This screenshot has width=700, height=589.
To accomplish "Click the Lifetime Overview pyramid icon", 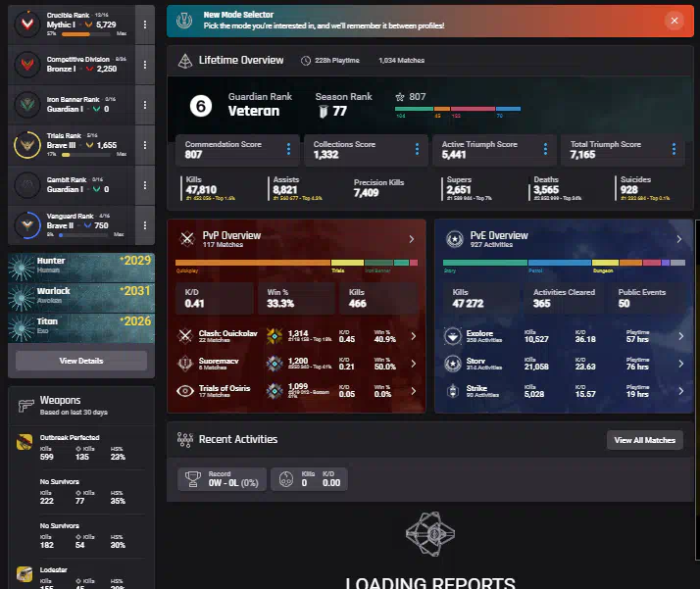I will click(x=185, y=61).
